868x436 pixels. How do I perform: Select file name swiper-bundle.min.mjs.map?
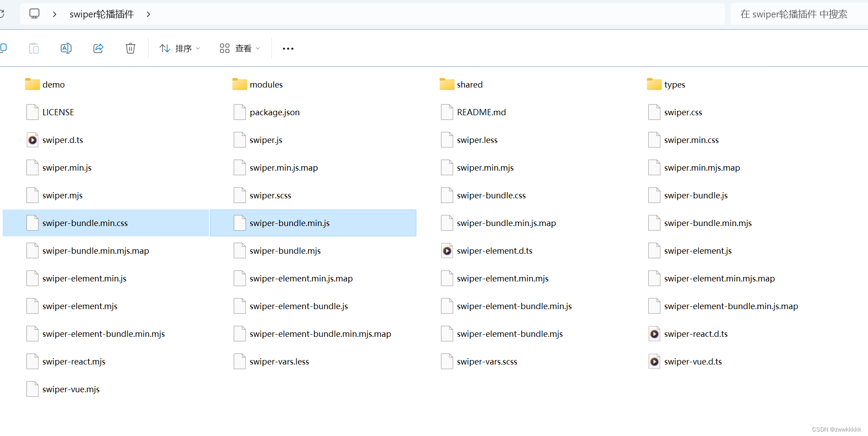point(96,251)
